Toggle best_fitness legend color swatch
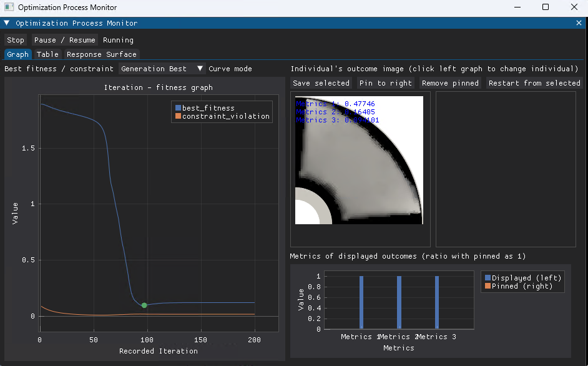The width and height of the screenshot is (588, 366). tap(178, 107)
